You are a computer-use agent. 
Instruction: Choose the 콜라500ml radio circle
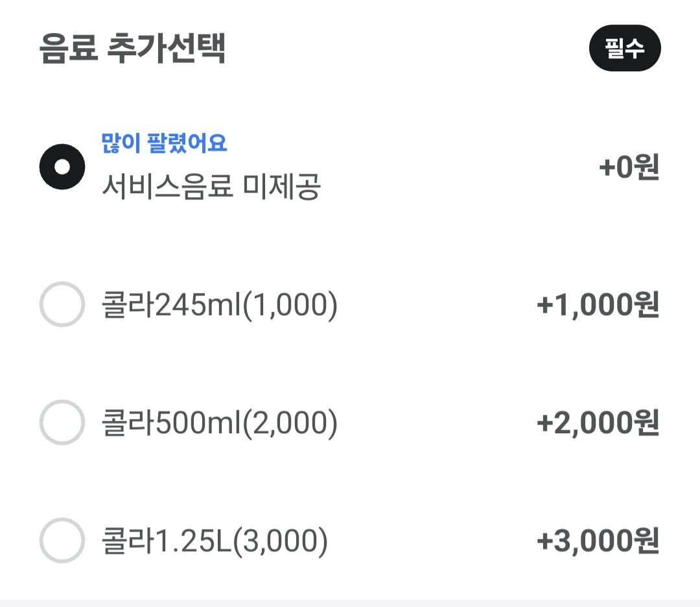pos(62,422)
